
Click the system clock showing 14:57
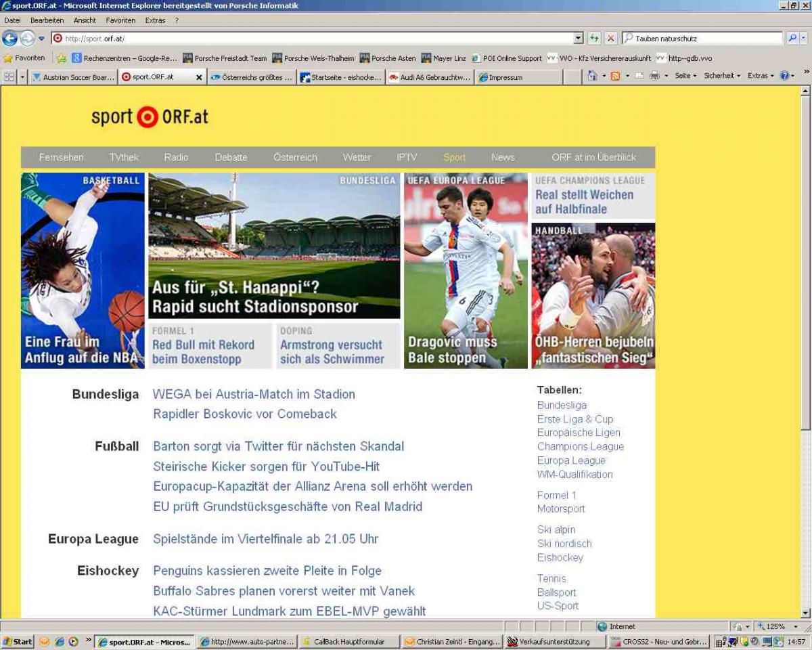(796, 642)
